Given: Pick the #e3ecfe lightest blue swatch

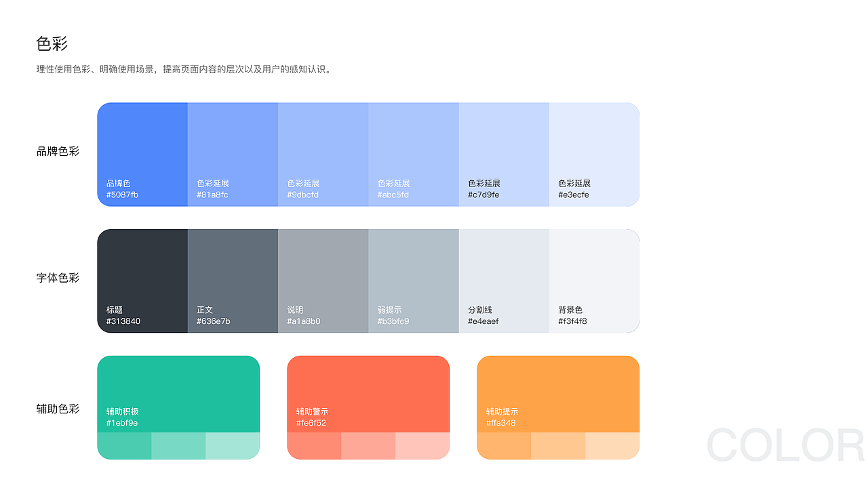Looking at the screenshot, I should coord(594,155).
